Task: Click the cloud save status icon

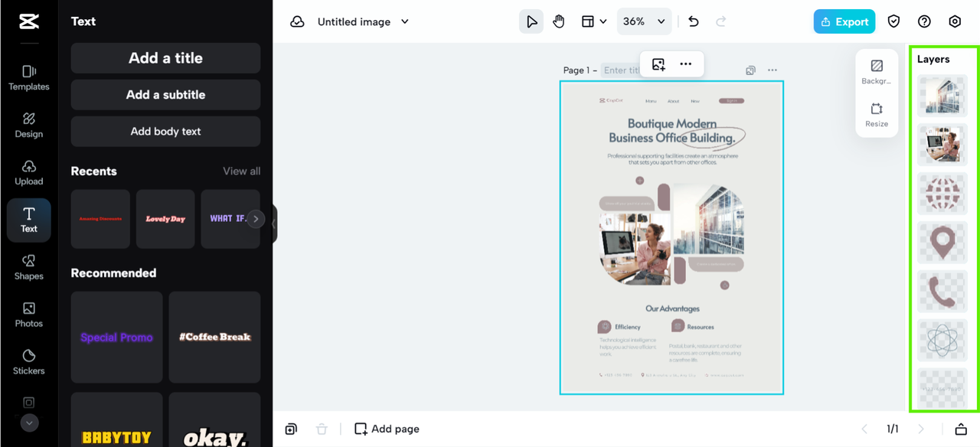Action: click(297, 21)
